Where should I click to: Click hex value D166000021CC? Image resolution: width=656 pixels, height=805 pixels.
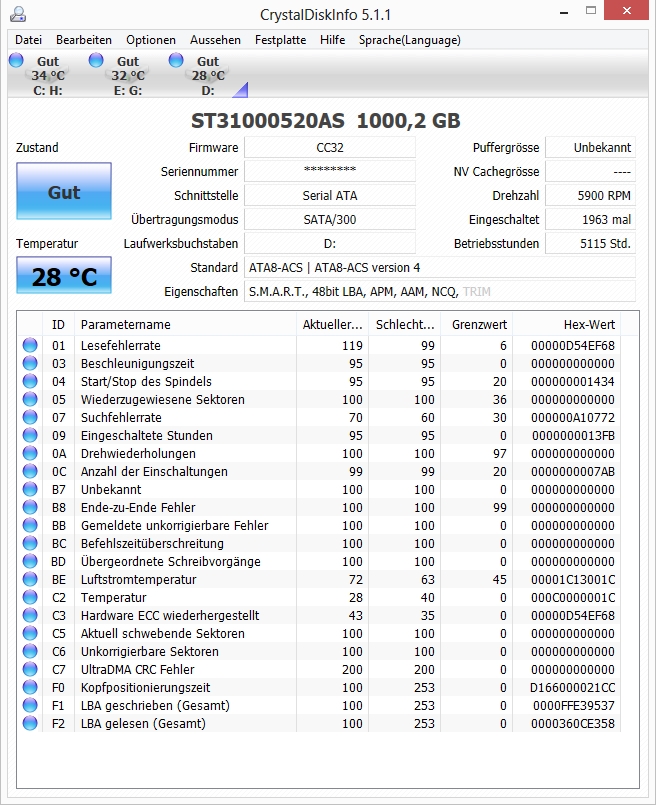(x=573, y=687)
